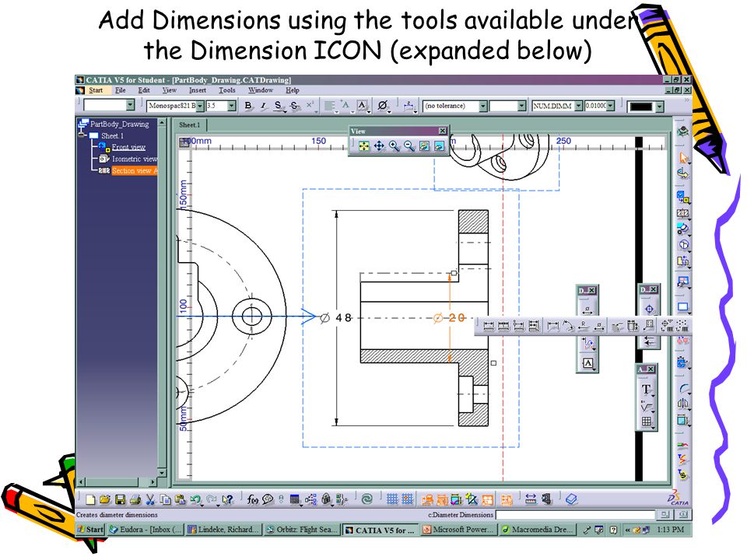The image size is (747, 560).
Task: Open the font name dropdown
Action: coord(200,106)
